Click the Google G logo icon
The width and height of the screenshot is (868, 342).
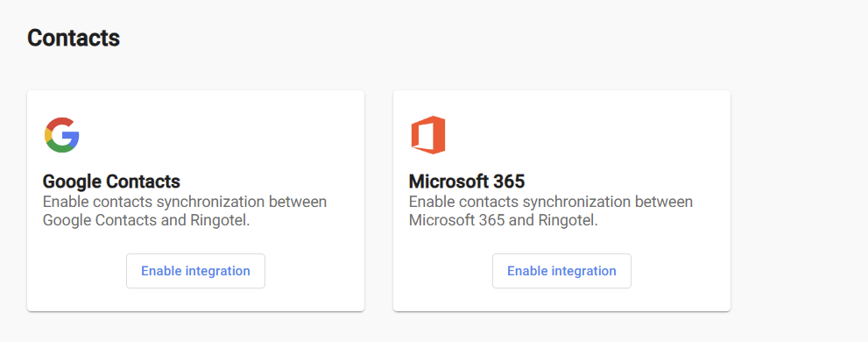click(62, 135)
